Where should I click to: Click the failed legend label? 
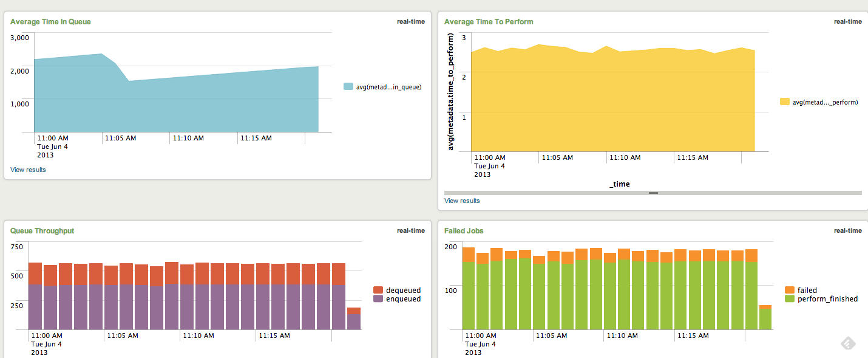(807, 291)
